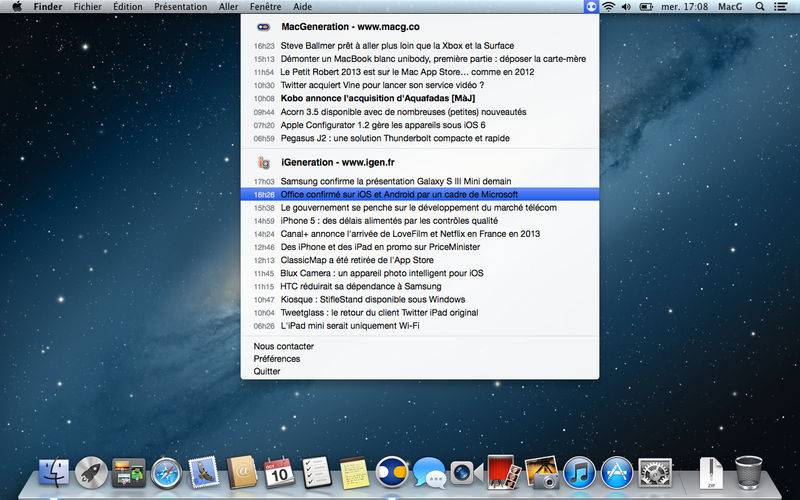Launch Safari from the Dock
This screenshot has height=500, width=800.
166,473
